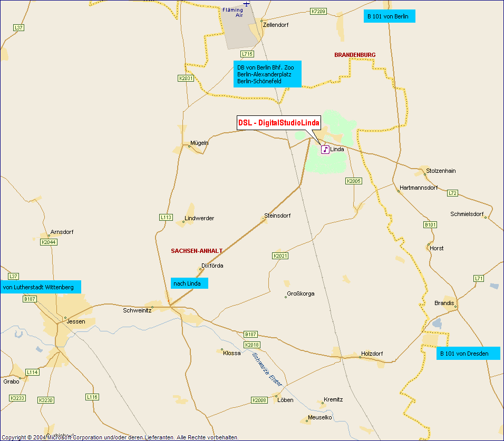Viewport: 504px width, 441px height.
Task: Click the Schwarze Elster river label
Action: tap(268, 368)
